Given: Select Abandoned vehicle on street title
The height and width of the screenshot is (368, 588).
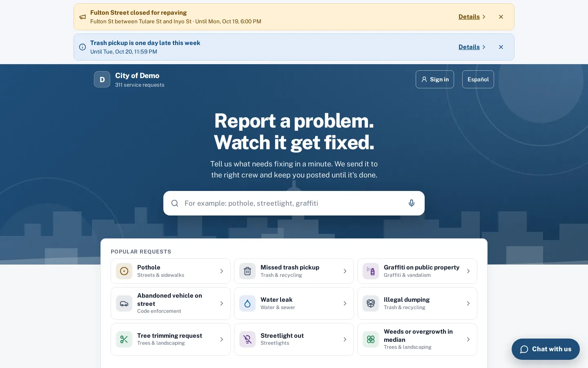Looking at the screenshot, I should pos(169,300).
